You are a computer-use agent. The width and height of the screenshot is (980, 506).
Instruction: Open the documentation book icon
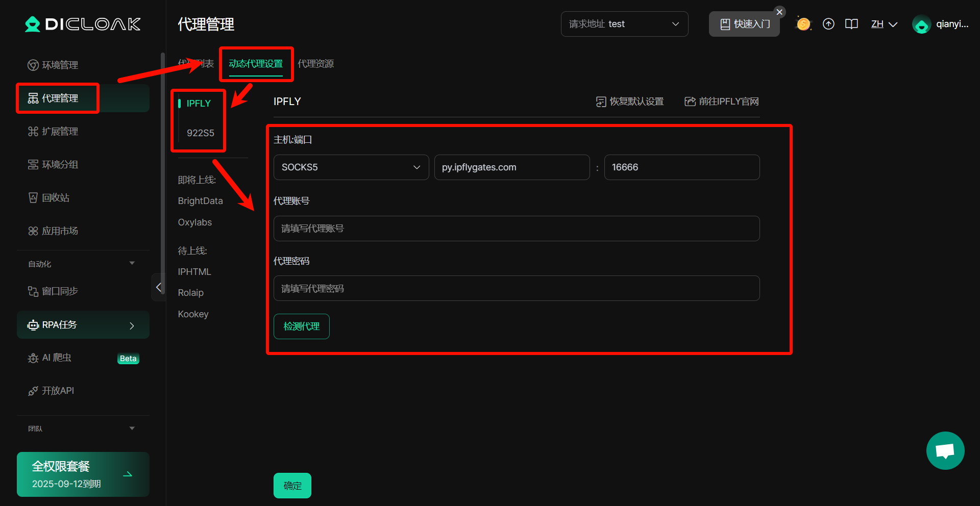(851, 24)
